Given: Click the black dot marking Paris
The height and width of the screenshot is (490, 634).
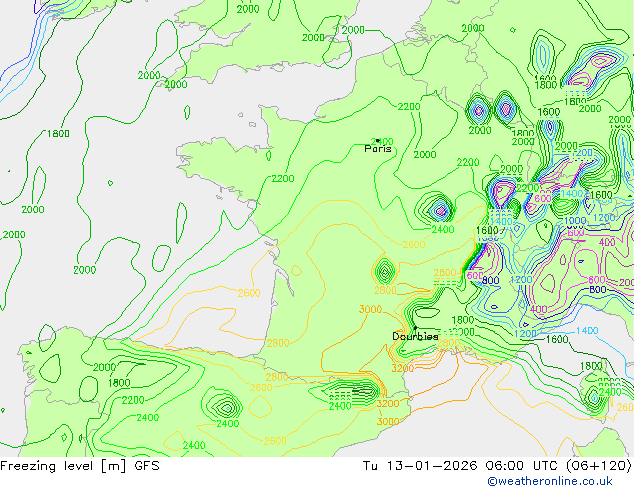Looking at the screenshot, I should pyautogui.click(x=378, y=141).
